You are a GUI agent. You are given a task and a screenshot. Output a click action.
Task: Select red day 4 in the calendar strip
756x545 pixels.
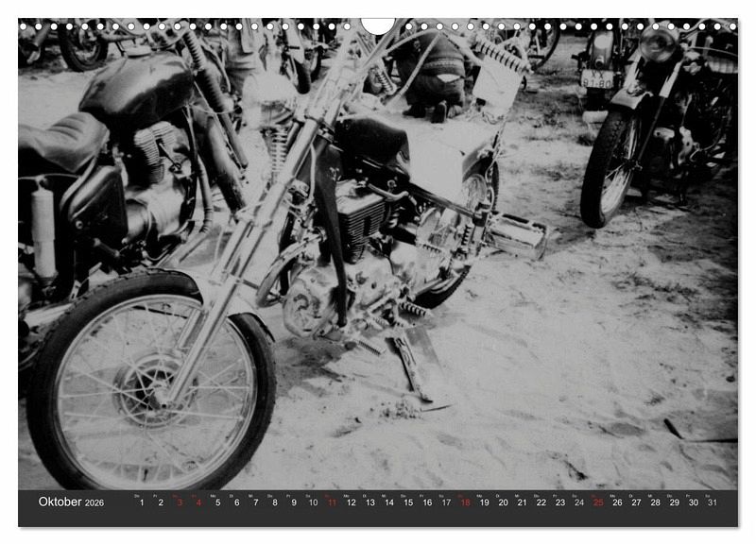pos(198,502)
